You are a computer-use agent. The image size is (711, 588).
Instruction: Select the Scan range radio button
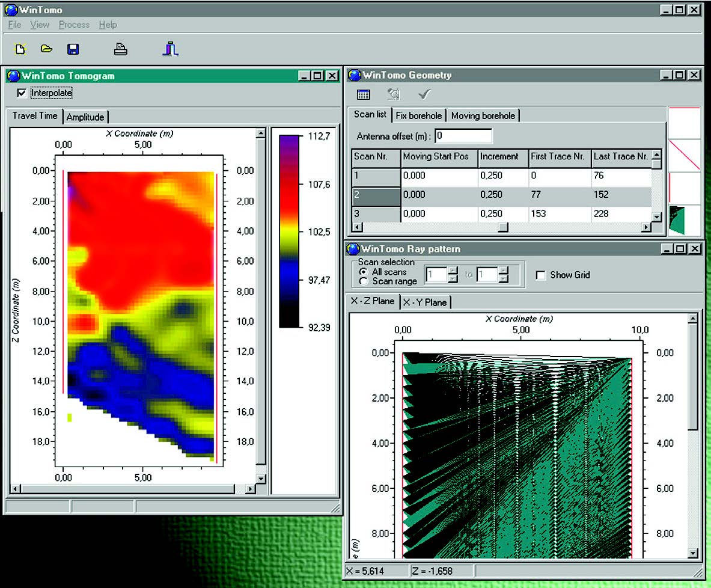coord(363,281)
